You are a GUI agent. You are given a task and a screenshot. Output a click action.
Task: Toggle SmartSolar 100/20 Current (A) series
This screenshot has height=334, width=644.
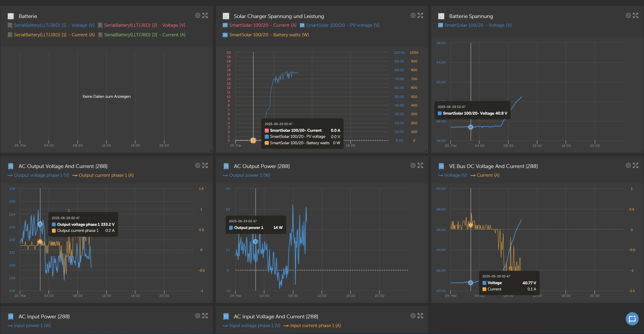click(260, 25)
